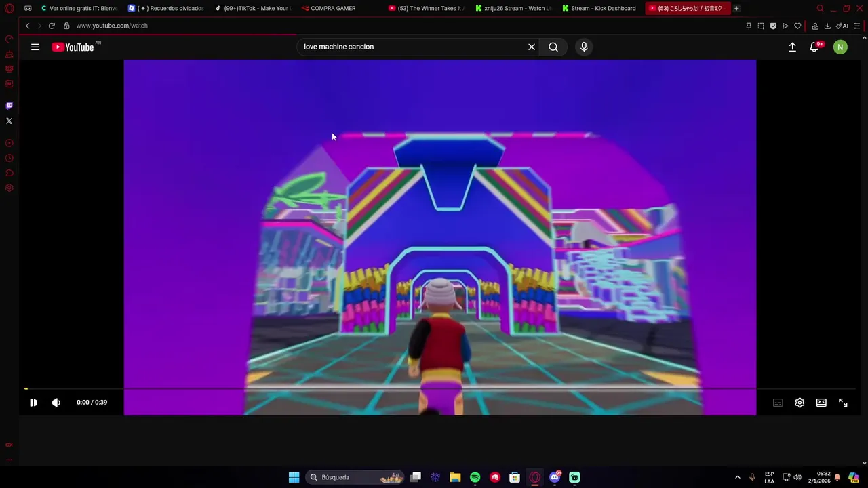
Task: Open the History clock sidebar icon
Action: [9, 158]
